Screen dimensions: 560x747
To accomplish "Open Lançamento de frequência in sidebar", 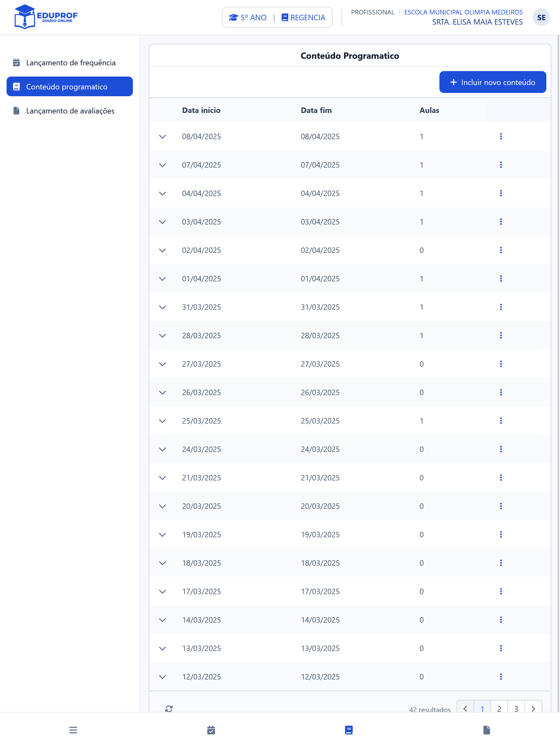I will (69, 62).
